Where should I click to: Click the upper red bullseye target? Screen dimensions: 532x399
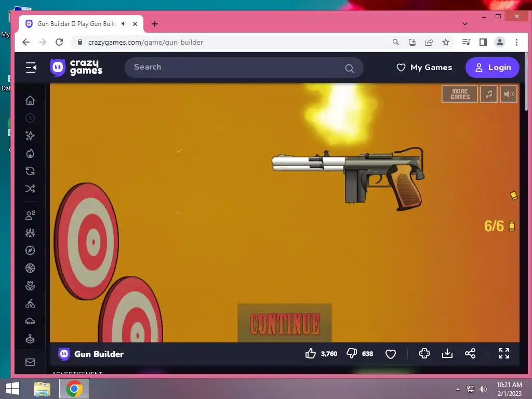point(86,242)
